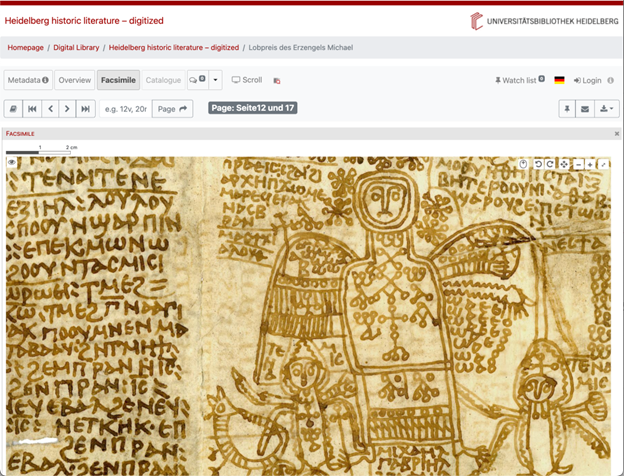Click the page header title link
This screenshot has width=624, height=476.
coord(84,21)
